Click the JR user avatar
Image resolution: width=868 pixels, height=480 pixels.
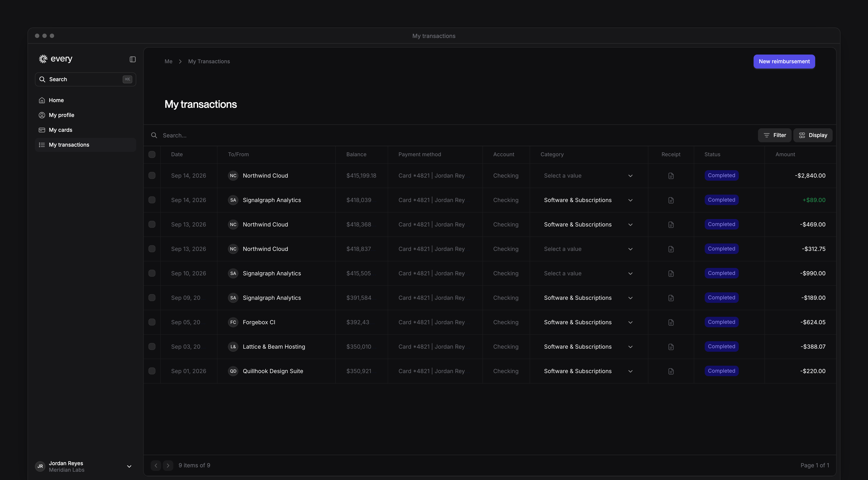tap(40, 466)
